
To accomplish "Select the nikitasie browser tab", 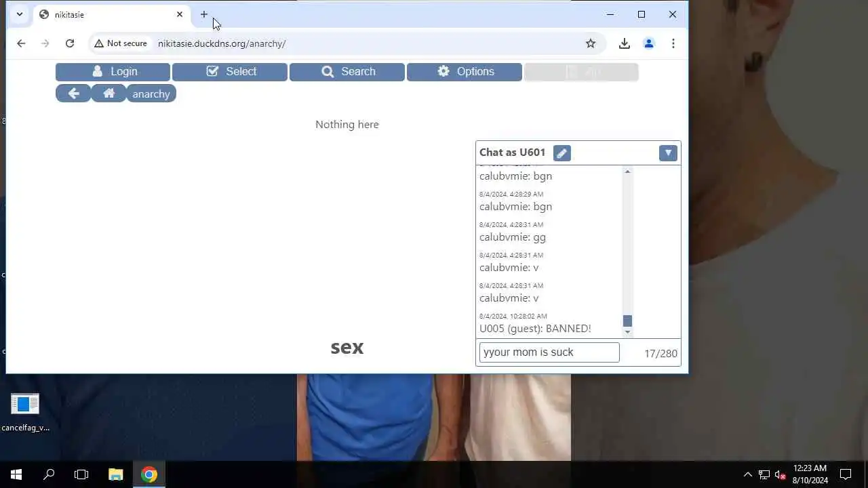I will click(112, 14).
